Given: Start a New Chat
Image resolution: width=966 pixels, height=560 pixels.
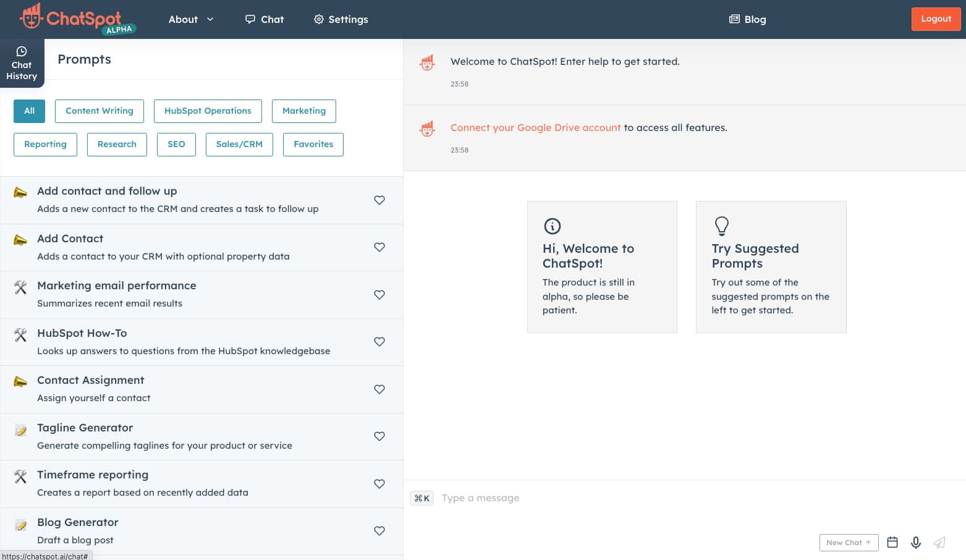Looking at the screenshot, I should pyautogui.click(x=848, y=542).
